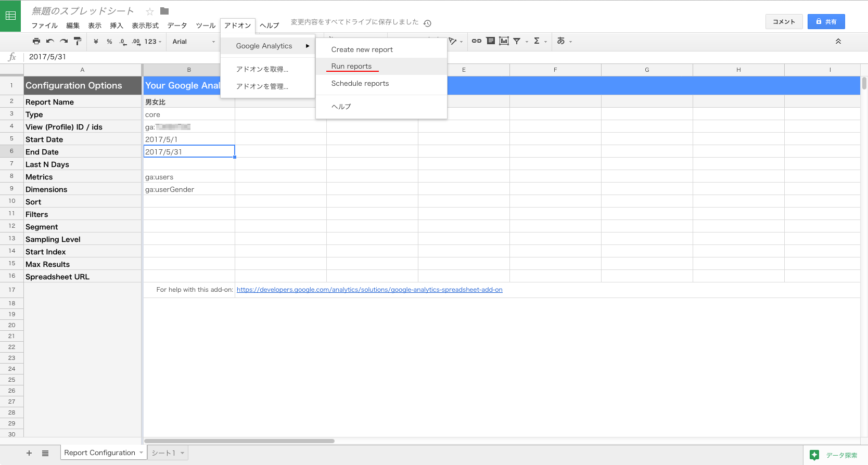Open the ヘルプ menu in menu bar
The image size is (868, 465).
click(270, 25)
